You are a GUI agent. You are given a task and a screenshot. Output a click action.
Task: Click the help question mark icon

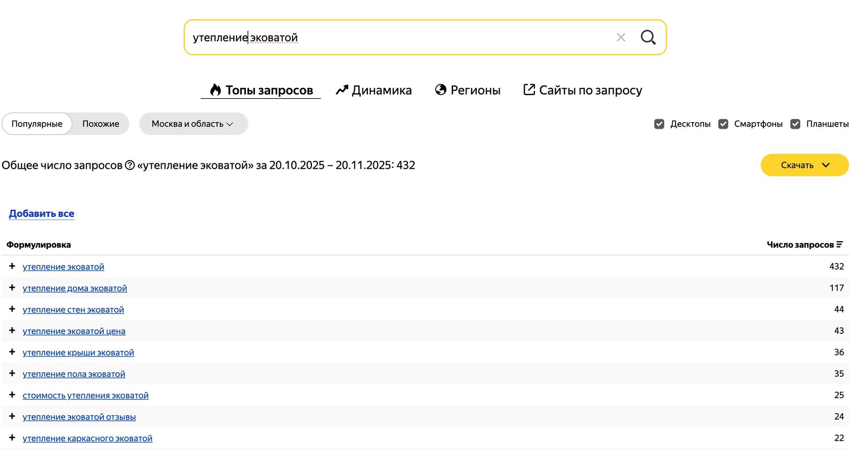click(x=130, y=166)
